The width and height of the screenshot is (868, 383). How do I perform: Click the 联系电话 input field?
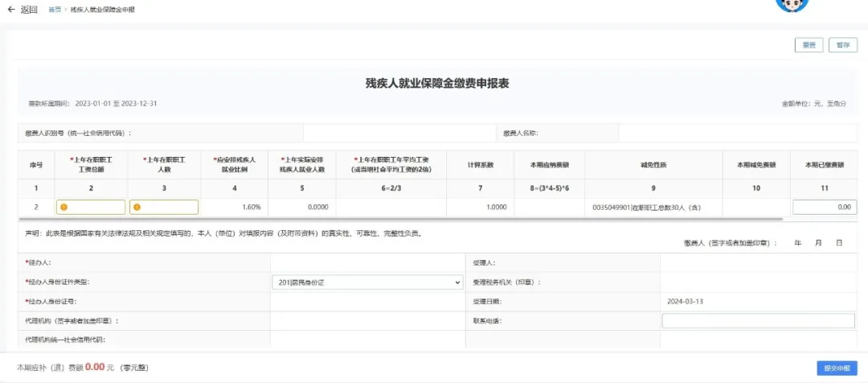[759, 321]
